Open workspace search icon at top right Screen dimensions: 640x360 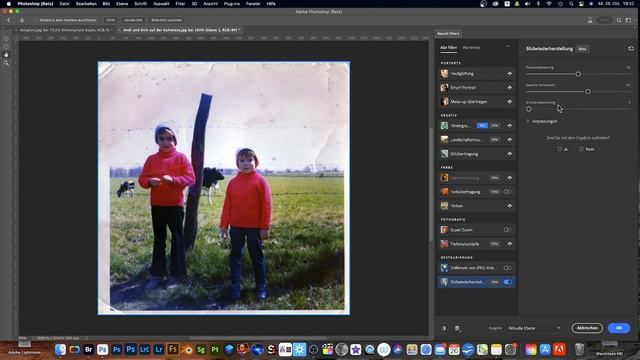click(x=619, y=20)
